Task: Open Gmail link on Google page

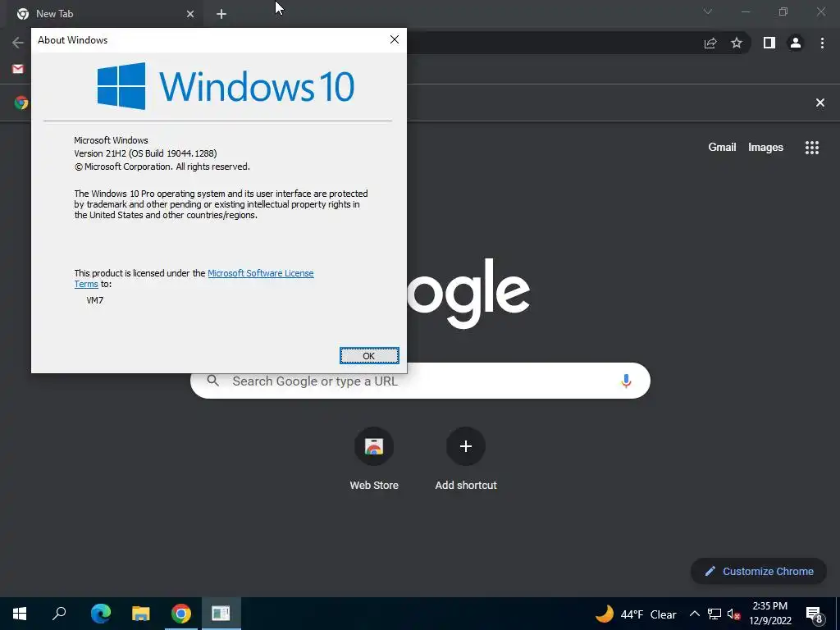Action: pos(722,147)
